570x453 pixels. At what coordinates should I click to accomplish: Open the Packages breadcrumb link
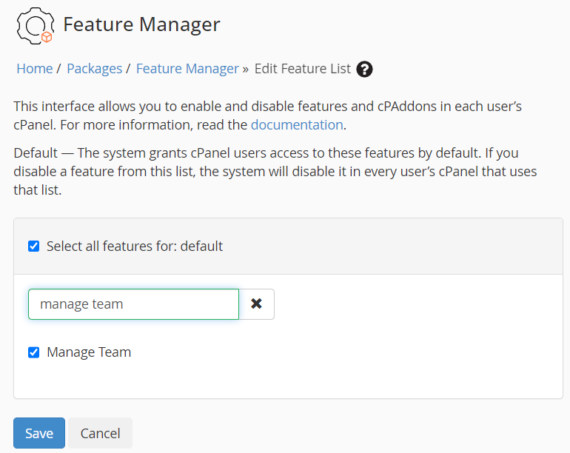pos(95,68)
